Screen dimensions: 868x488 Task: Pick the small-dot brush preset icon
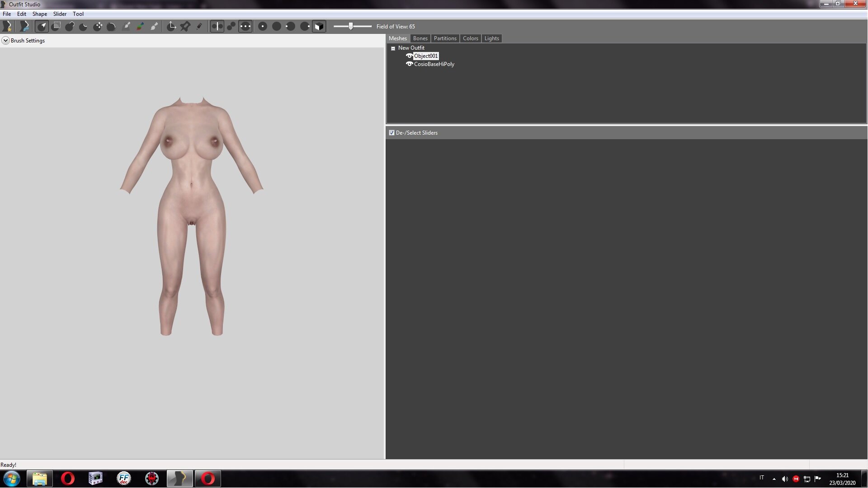(263, 26)
